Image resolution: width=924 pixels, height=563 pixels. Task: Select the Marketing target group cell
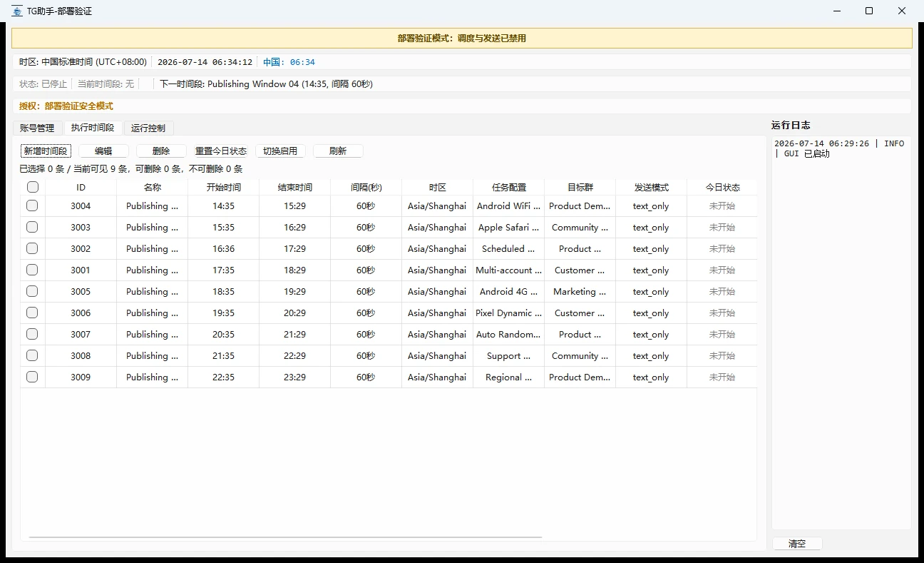click(x=580, y=291)
